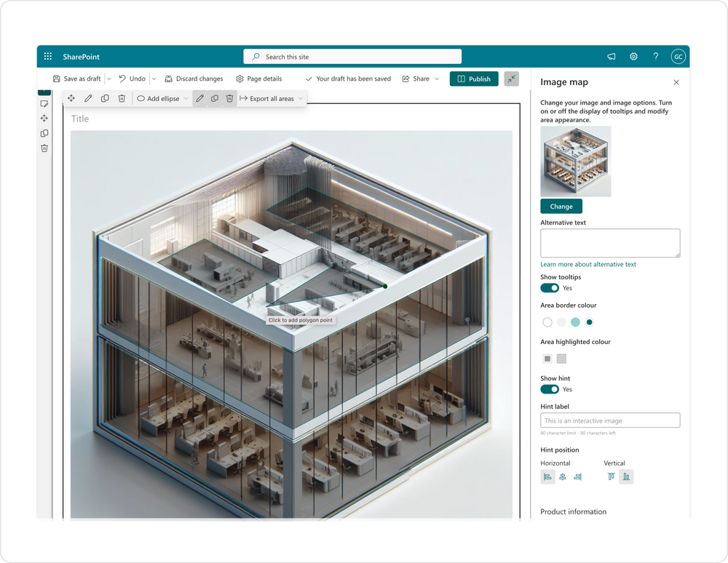Pick the teal area border colour swatch
Viewport: 728px width, 563px height.
[590, 322]
